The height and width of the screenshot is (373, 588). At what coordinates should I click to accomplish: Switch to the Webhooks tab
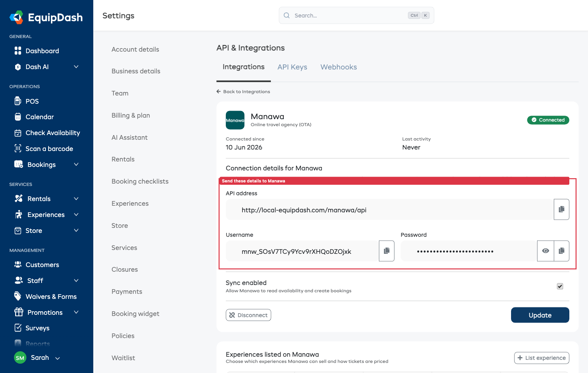pos(338,67)
